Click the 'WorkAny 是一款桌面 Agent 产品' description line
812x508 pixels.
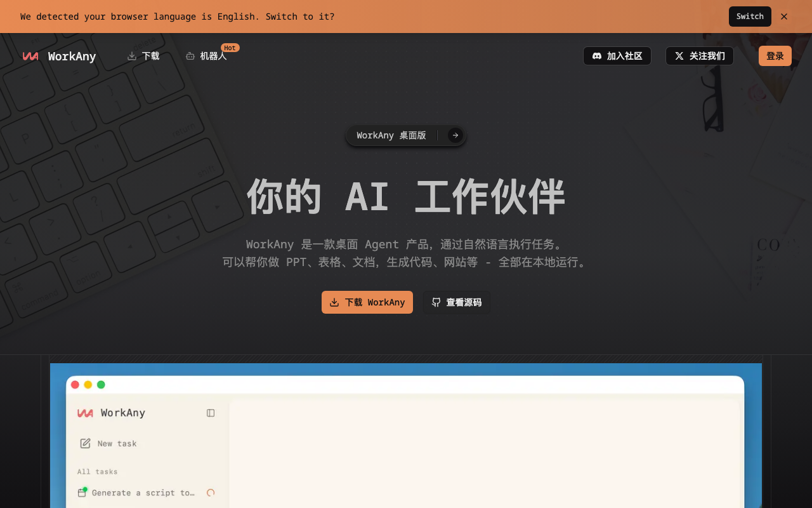tap(406, 244)
